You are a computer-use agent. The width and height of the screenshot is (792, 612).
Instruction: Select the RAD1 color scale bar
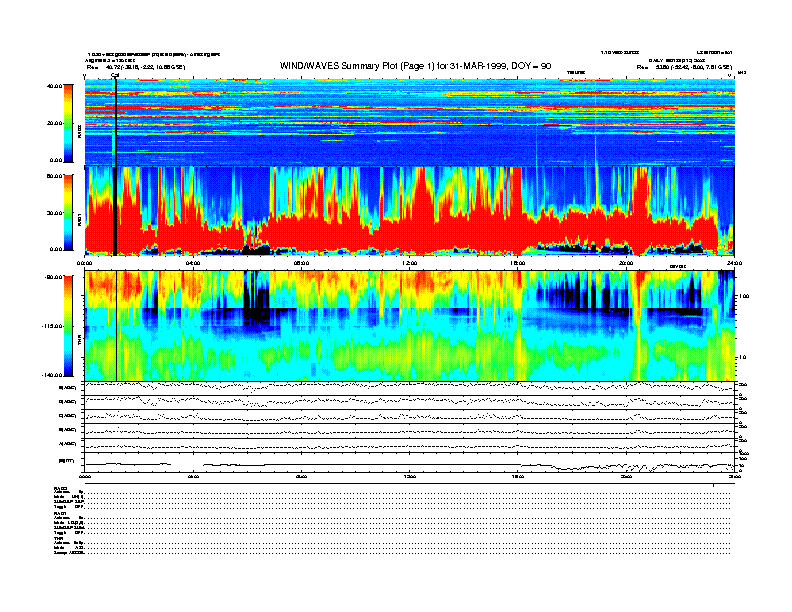(x=68, y=212)
